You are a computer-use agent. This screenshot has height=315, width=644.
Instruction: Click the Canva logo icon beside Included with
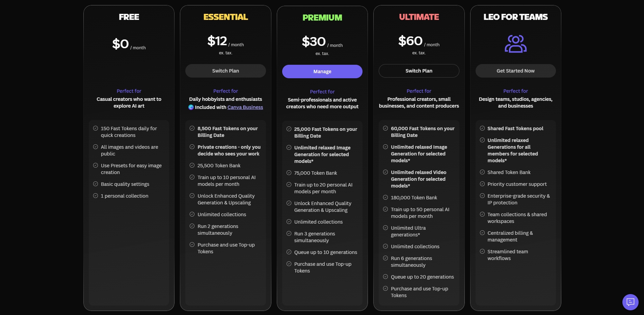tap(191, 107)
